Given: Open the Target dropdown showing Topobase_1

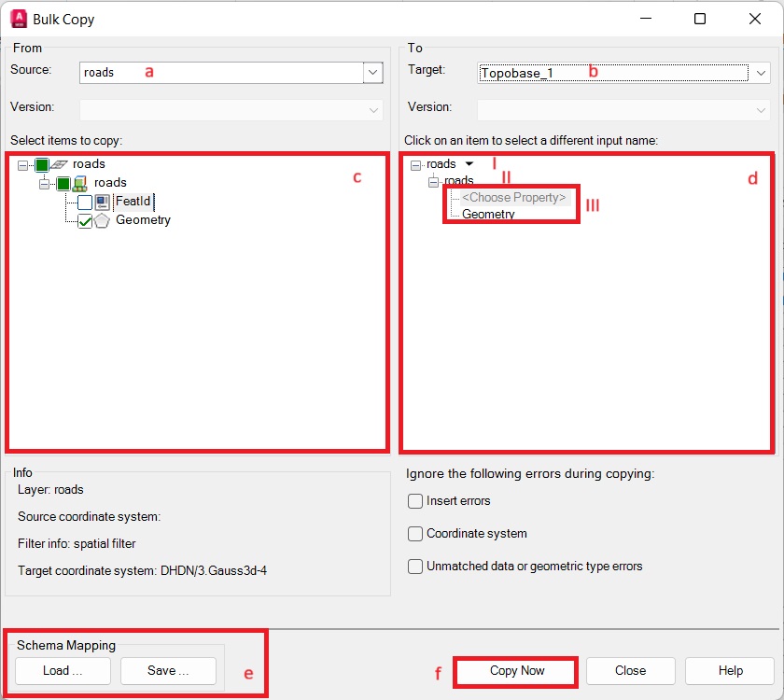Looking at the screenshot, I should tap(761, 72).
